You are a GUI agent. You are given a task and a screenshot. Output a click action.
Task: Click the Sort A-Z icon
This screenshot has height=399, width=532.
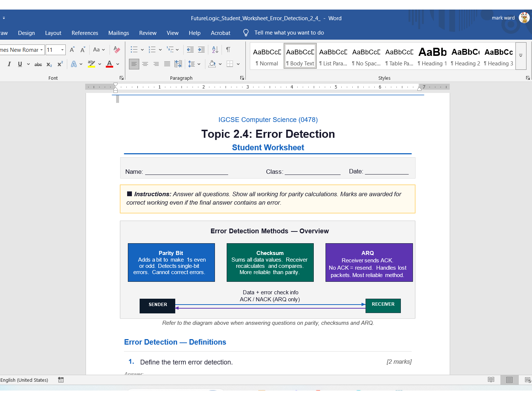click(215, 50)
